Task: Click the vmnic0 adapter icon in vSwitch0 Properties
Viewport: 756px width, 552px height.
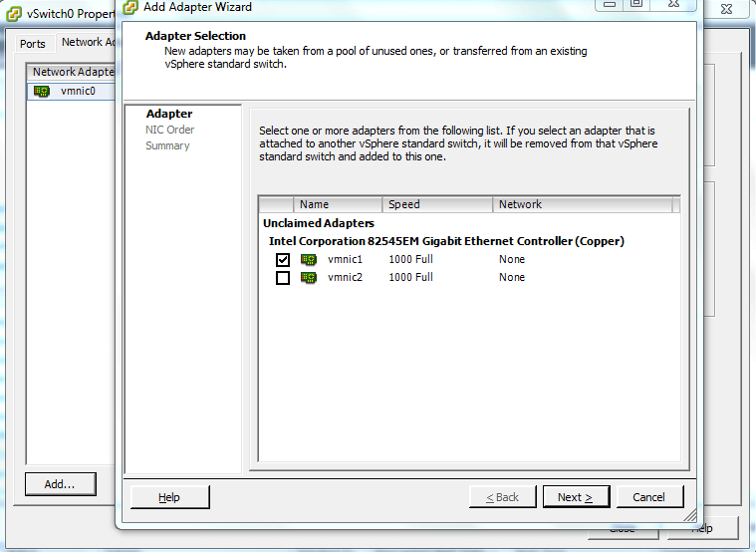Action: click(42, 92)
